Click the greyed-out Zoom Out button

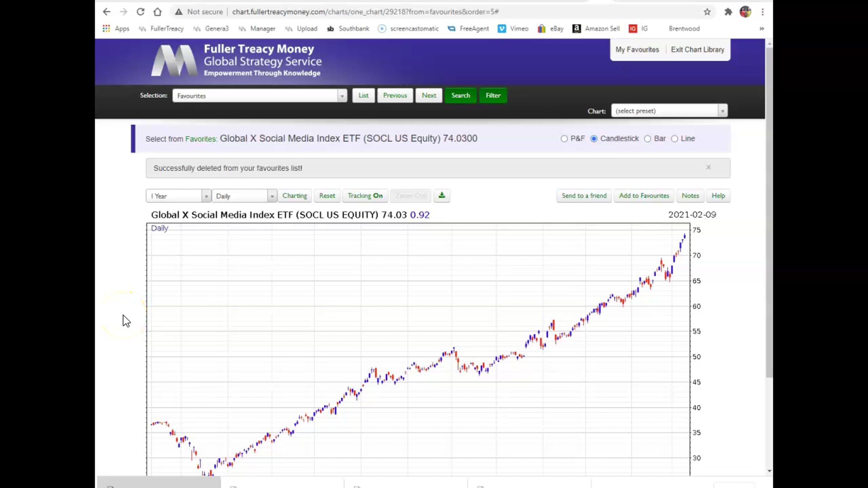(411, 196)
